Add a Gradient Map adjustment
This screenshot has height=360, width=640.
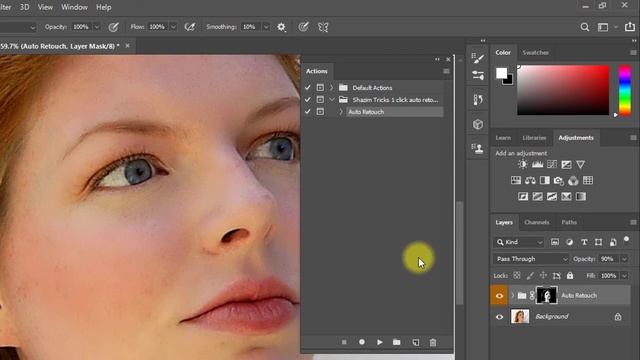coord(581,197)
